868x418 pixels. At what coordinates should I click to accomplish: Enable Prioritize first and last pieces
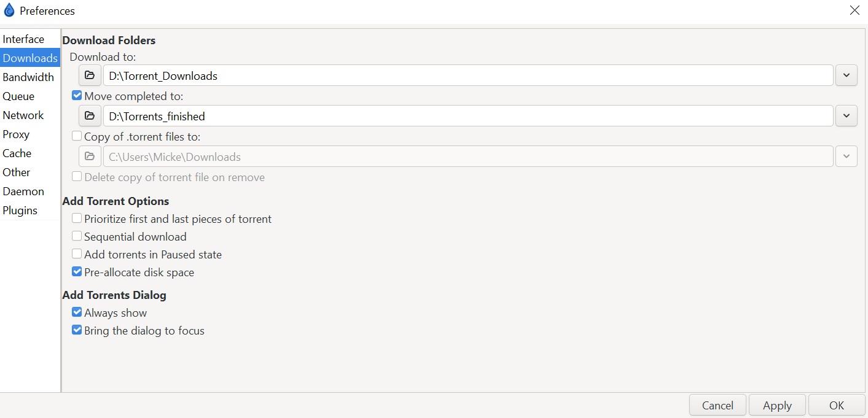click(77, 219)
